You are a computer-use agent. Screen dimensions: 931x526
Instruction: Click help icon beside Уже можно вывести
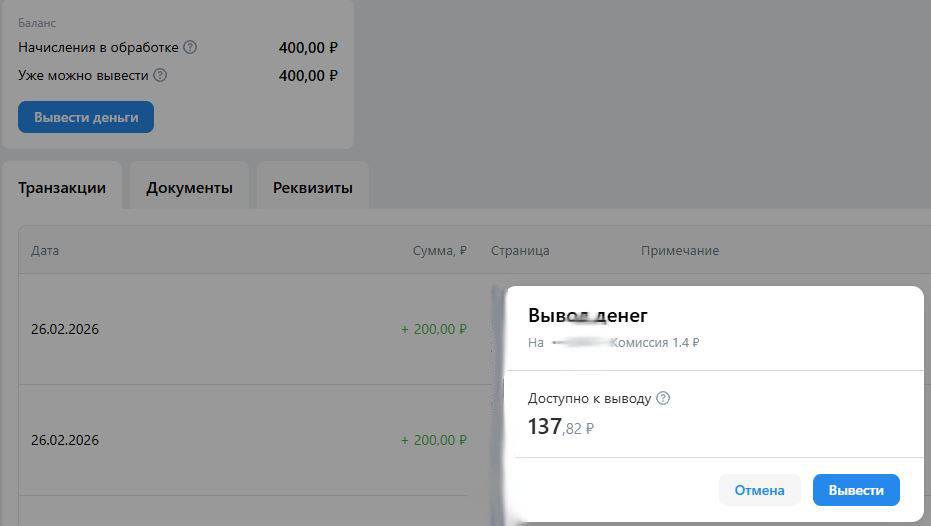click(160, 75)
